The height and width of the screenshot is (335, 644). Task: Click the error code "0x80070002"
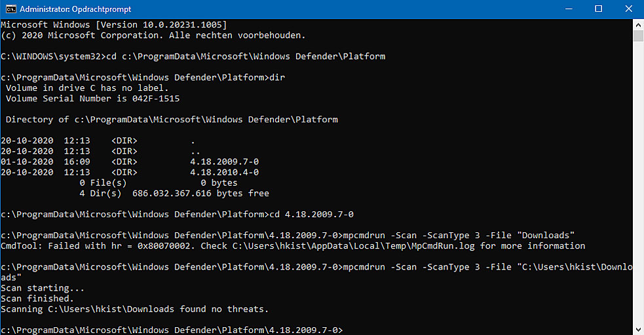164,245
